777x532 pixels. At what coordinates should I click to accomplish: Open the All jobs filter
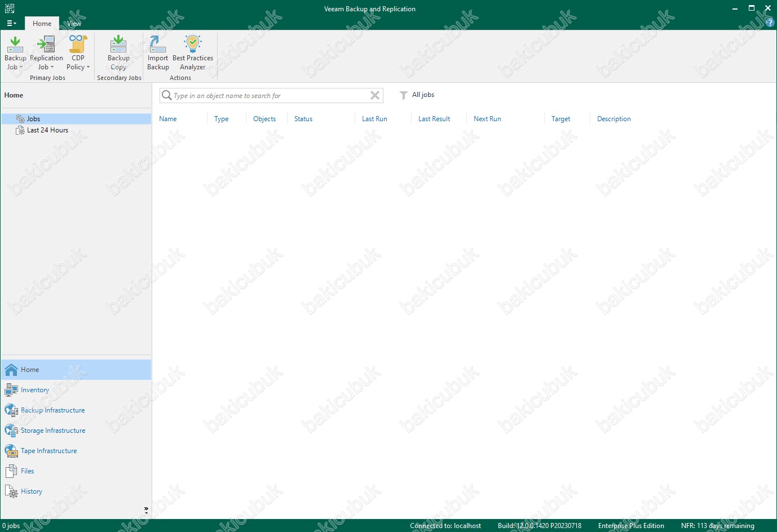423,95
